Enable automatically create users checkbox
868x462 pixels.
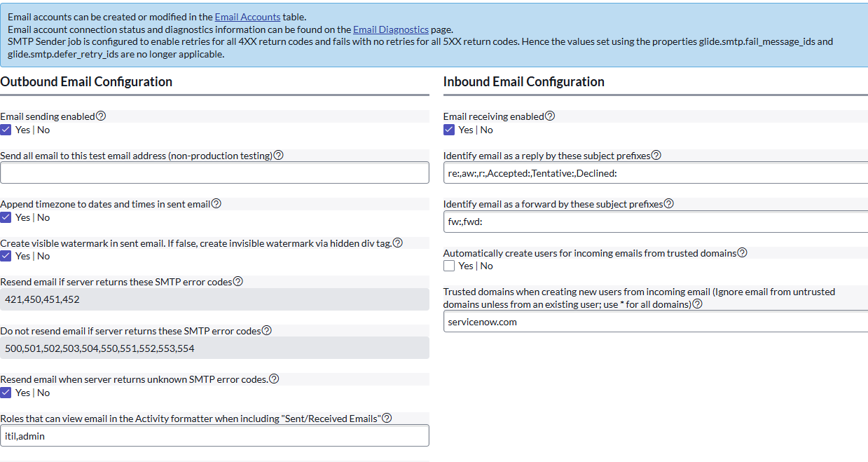pyautogui.click(x=449, y=266)
